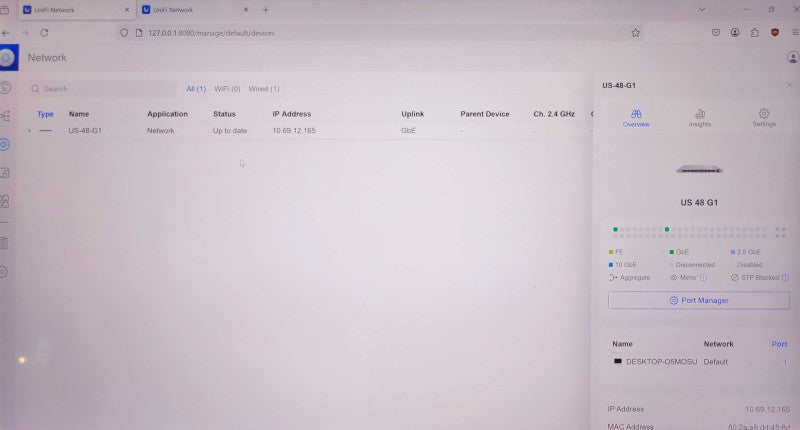Sort devices by Status column

(224, 114)
